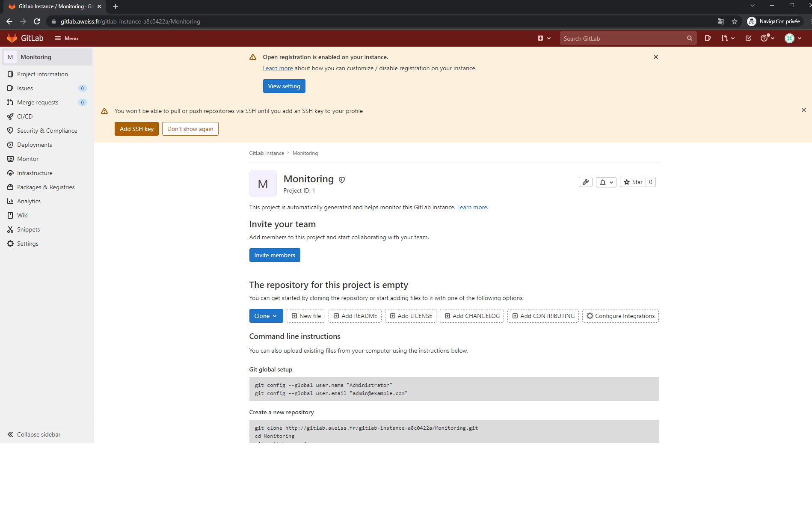
Task: Expand the Clone dropdown
Action: click(266, 316)
